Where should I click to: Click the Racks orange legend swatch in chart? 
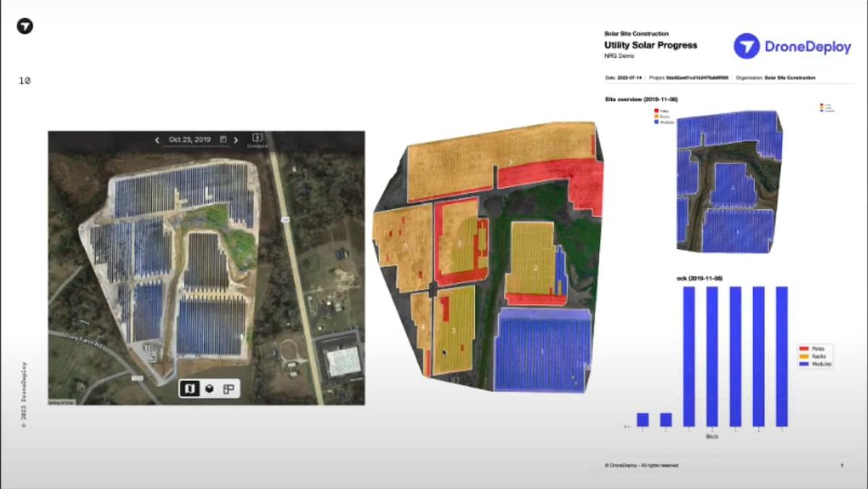(x=802, y=357)
